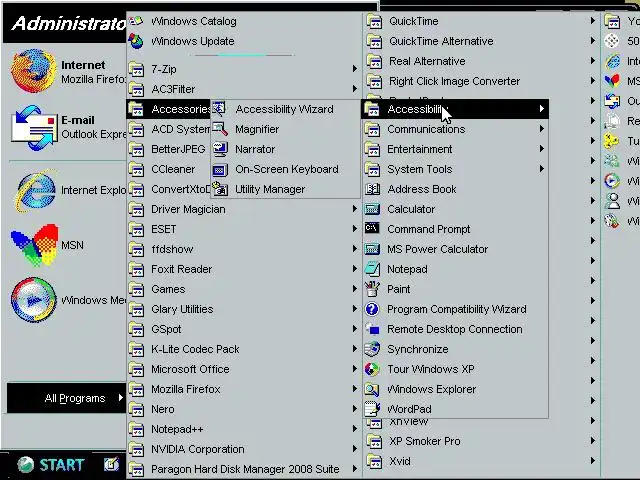Launch WordPad icon
Screen dimensions: 640x480
pos(372,409)
